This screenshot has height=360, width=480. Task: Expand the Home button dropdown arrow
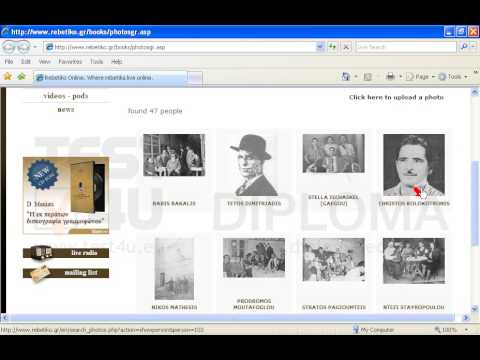(x=356, y=77)
